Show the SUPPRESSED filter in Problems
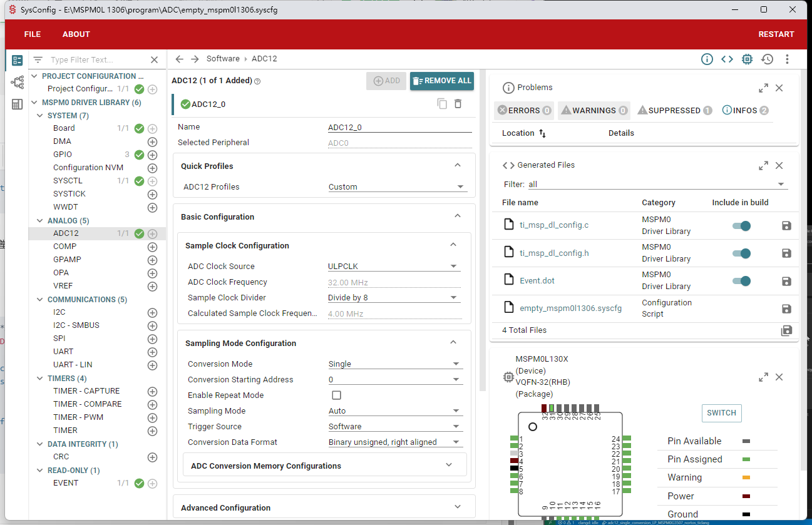The image size is (812, 525). click(x=675, y=111)
